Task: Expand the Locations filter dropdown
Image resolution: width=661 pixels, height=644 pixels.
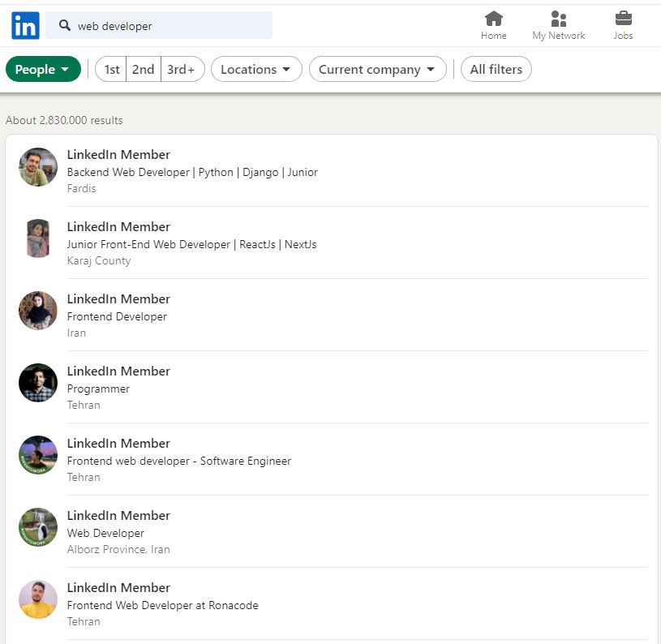Action: coord(256,69)
